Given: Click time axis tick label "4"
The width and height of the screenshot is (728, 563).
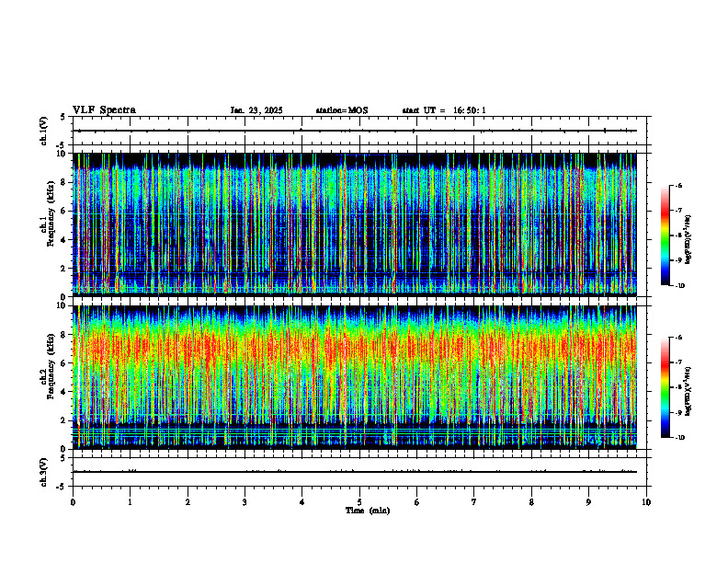Looking at the screenshot, I should (x=302, y=502).
